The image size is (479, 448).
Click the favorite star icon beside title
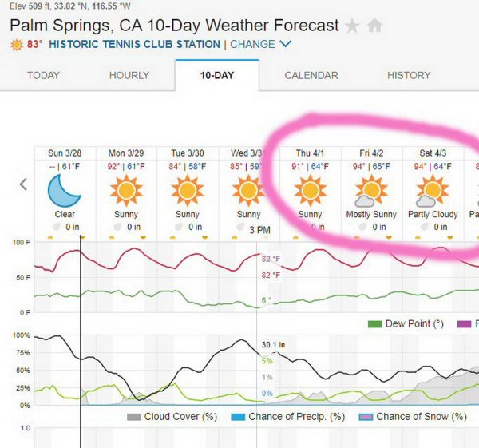click(352, 26)
